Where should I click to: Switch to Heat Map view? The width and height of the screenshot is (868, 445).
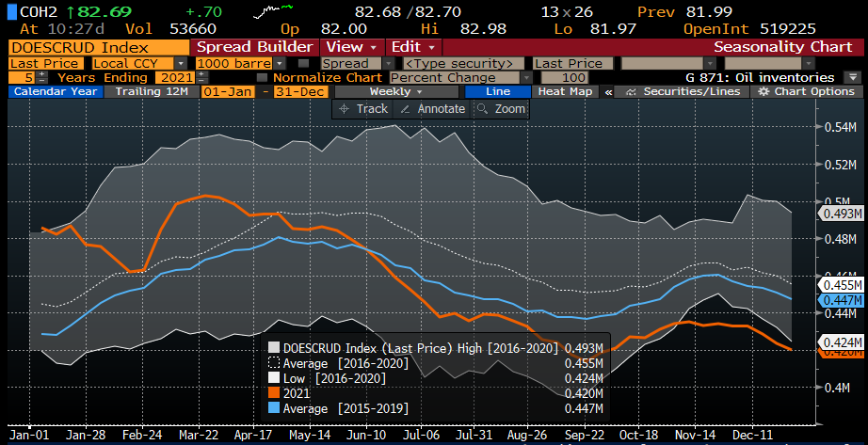click(565, 92)
